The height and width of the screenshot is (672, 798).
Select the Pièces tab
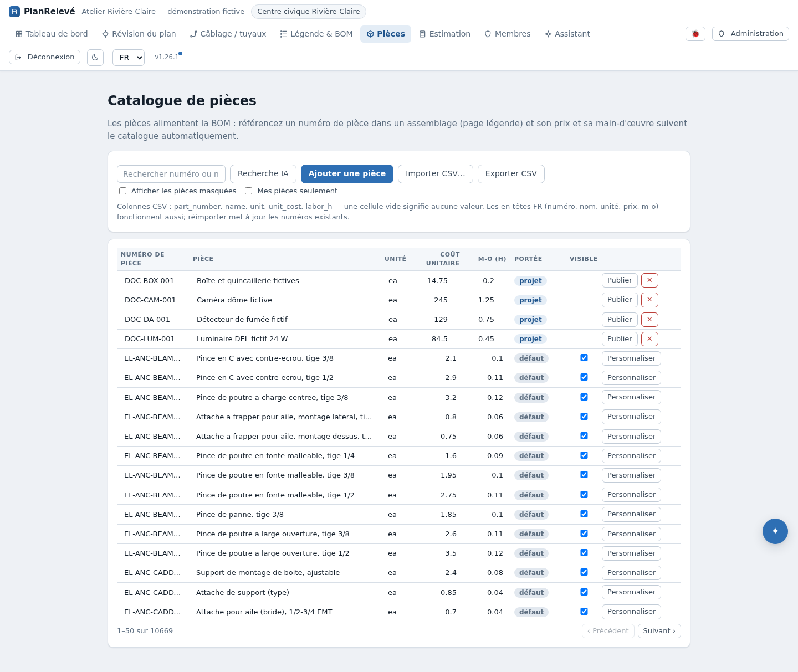pos(386,34)
